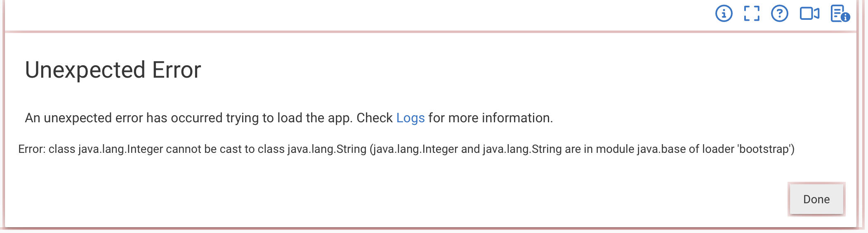Click 'java.lang.Integer cannot be cast' text
This screenshot has width=868, height=233.
click(160, 149)
